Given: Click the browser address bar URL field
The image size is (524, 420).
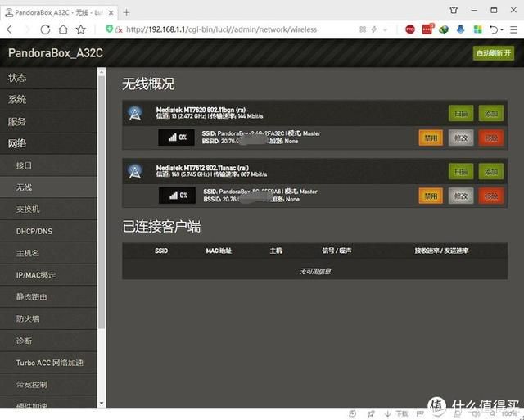Looking at the screenshot, I should click(221, 29).
